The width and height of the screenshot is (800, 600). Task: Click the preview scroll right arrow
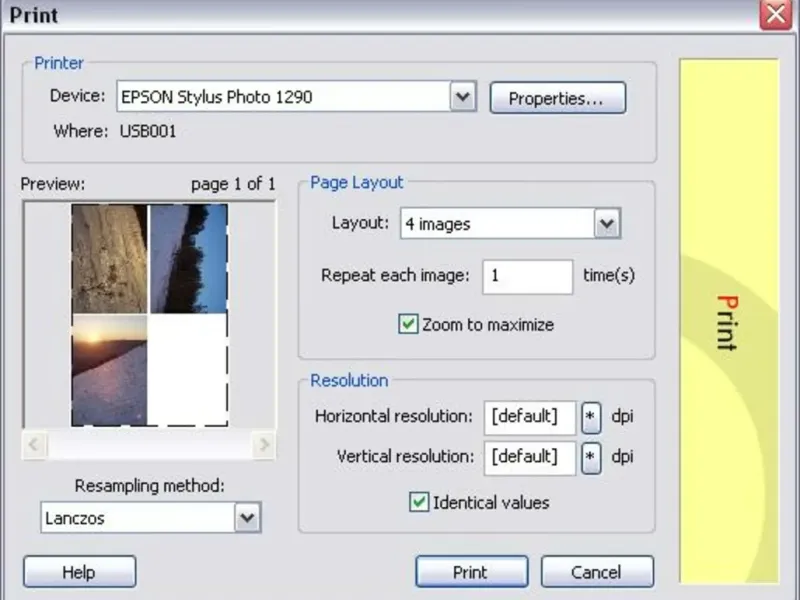[x=264, y=445]
